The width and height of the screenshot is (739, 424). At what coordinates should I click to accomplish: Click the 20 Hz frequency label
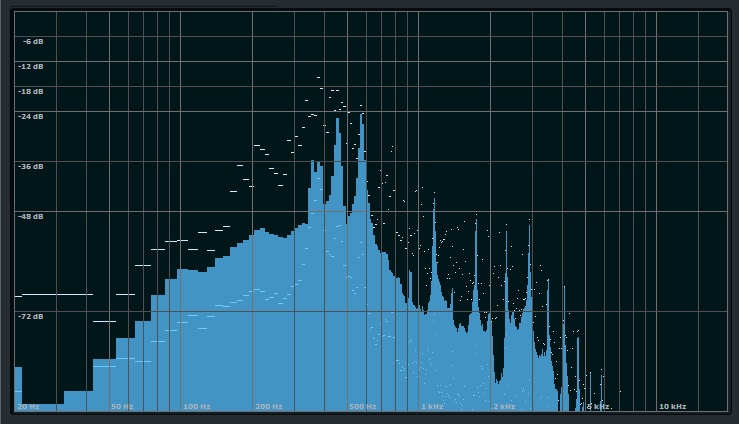click(x=28, y=406)
